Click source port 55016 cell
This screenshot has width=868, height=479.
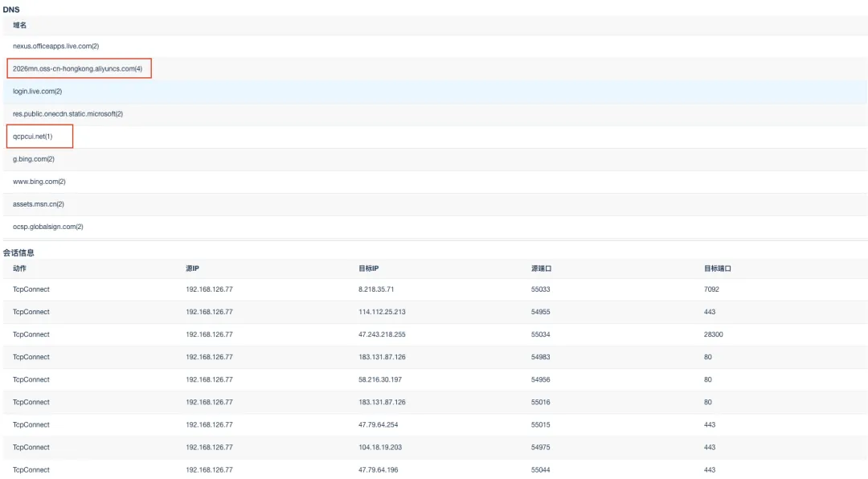click(x=541, y=402)
